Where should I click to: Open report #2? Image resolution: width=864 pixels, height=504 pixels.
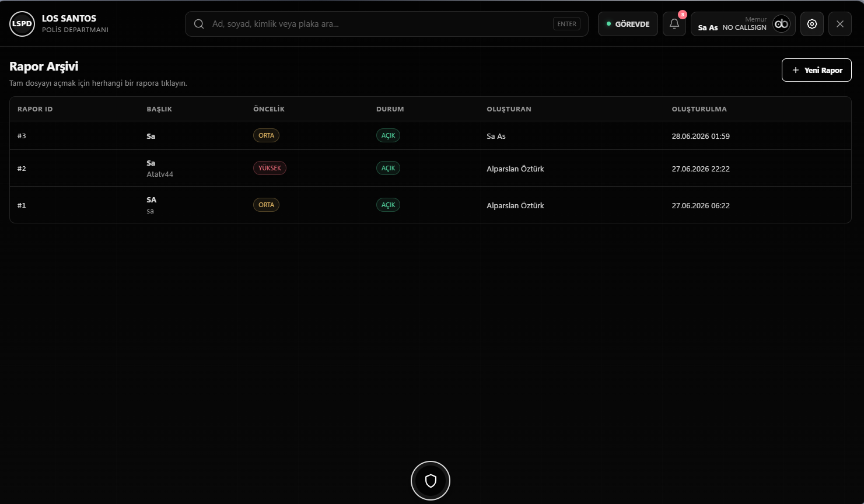tap(431, 168)
